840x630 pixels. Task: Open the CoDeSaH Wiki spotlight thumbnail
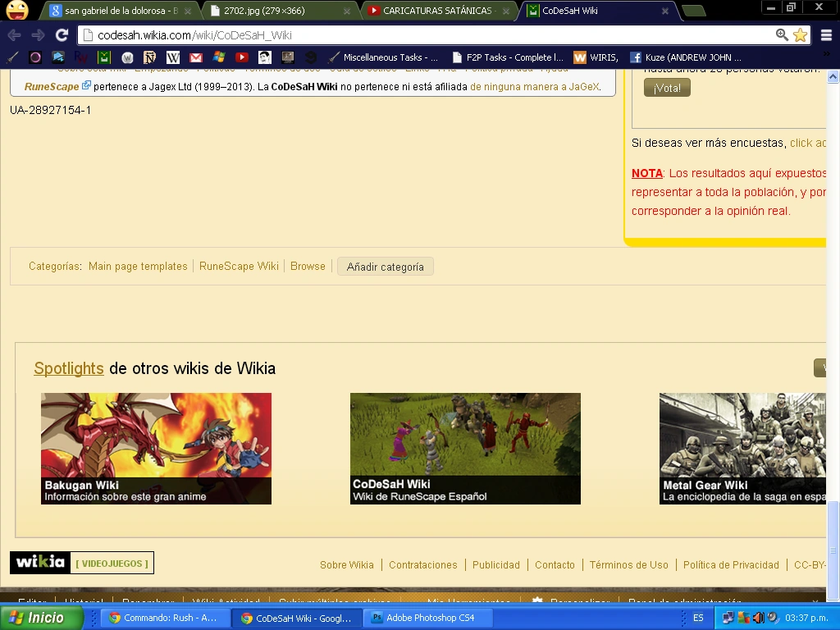coord(465,449)
